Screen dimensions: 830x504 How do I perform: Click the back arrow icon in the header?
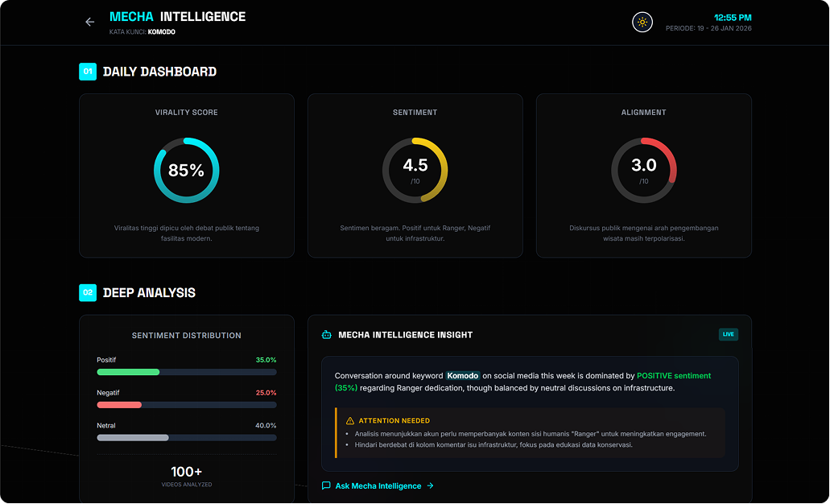pos(89,22)
